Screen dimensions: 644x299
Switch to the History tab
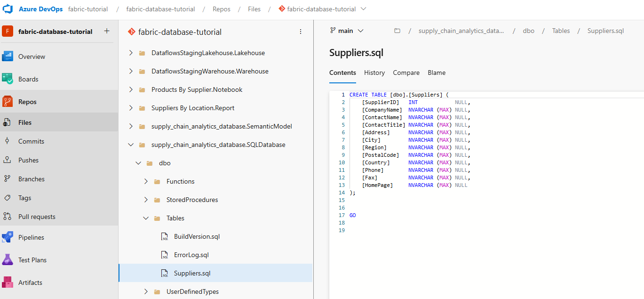(x=374, y=73)
